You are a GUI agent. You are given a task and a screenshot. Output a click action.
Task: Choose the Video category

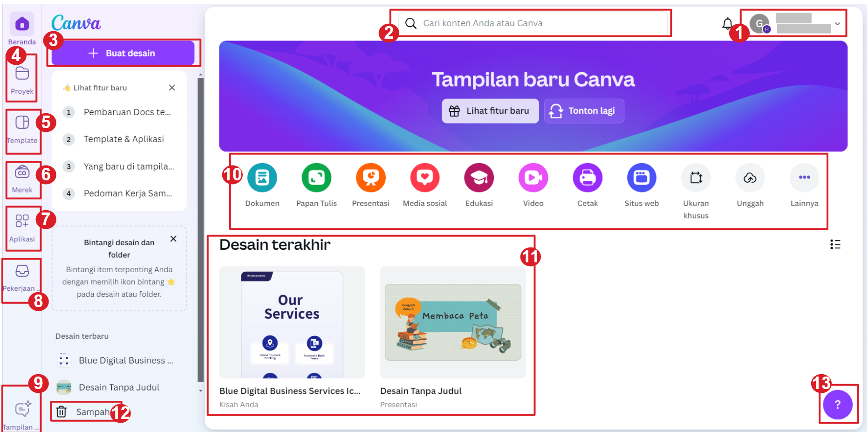533,178
